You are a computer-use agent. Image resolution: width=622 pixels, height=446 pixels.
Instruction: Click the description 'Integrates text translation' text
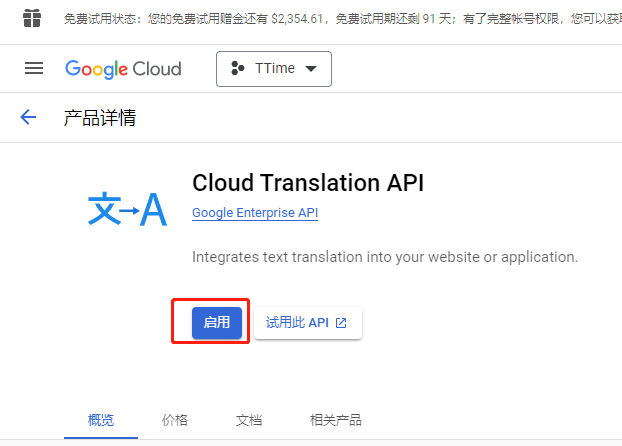pyautogui.click(x=385, y=257)
